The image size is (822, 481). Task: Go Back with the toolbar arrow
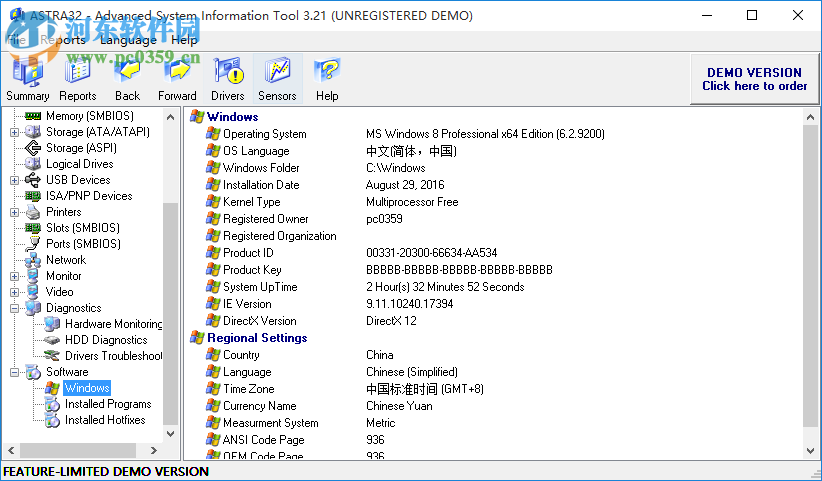127,79
